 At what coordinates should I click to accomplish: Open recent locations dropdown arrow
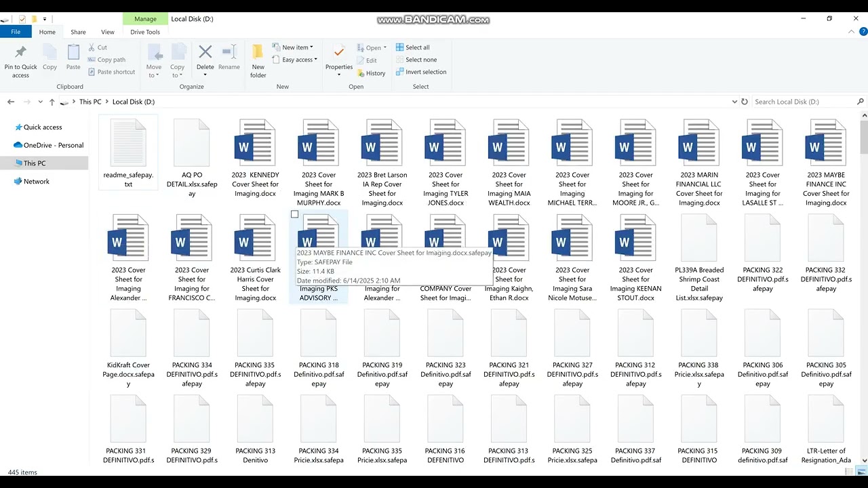41,102
